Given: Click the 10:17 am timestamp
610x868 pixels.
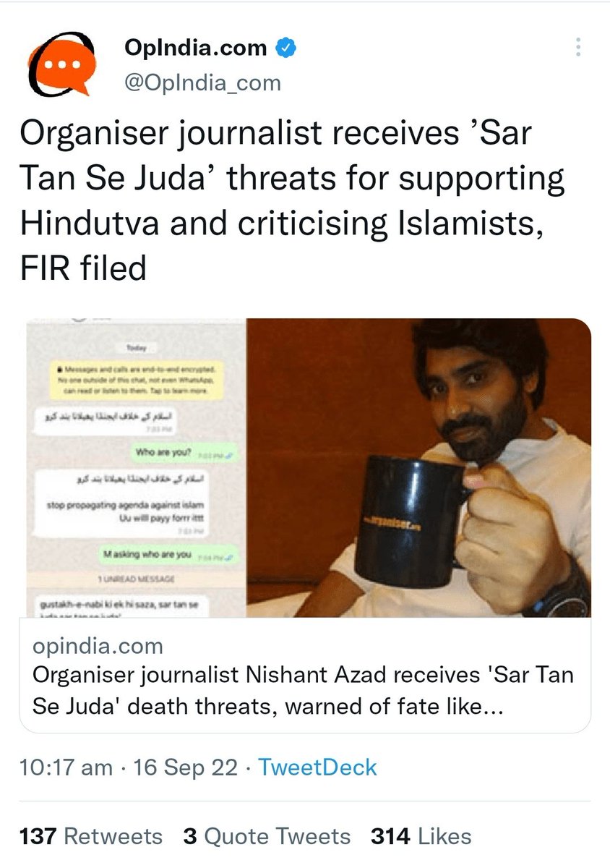Looking at the screenshot, I should click(x=66, y=767).
